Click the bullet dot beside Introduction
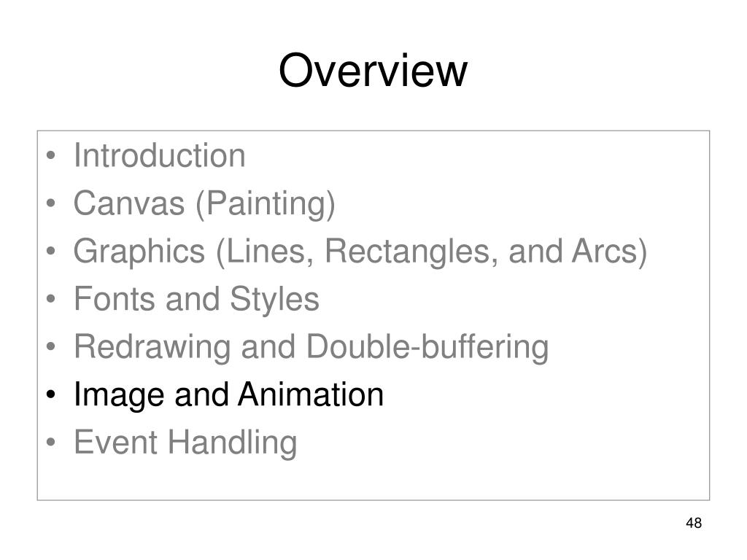747x560 pixels. [x=51, y=156]
